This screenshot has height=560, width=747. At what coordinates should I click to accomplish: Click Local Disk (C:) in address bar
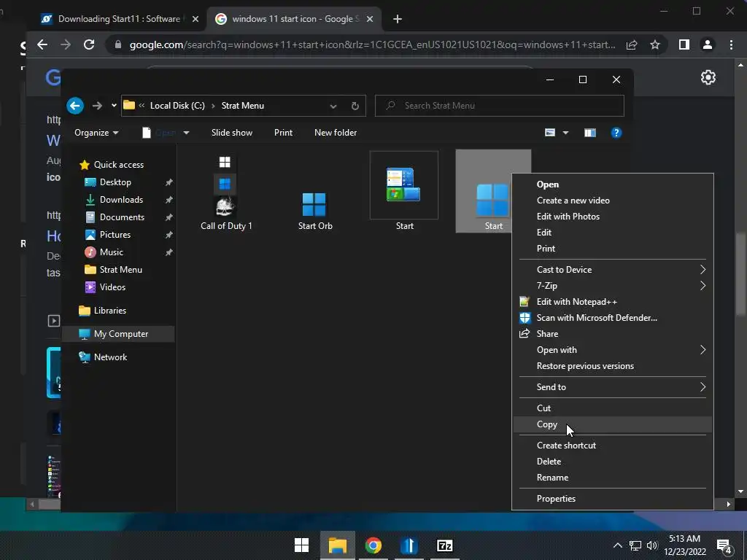coord(177,106)
